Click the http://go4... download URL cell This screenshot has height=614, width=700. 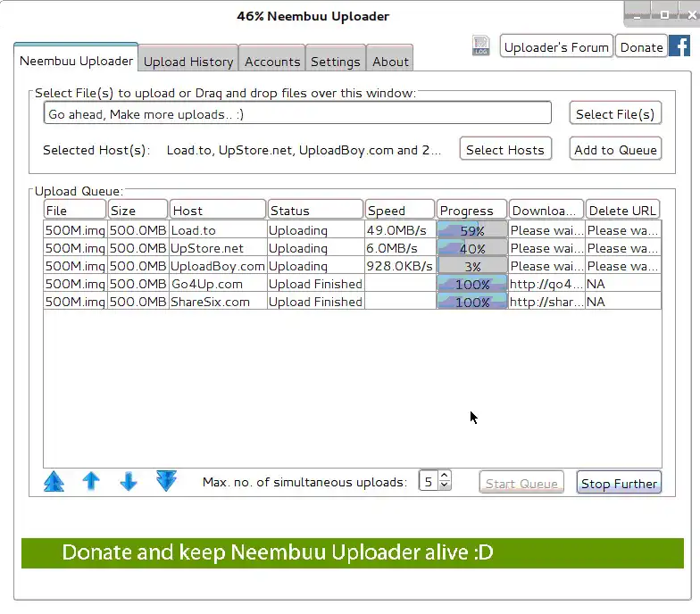(546, 284)
